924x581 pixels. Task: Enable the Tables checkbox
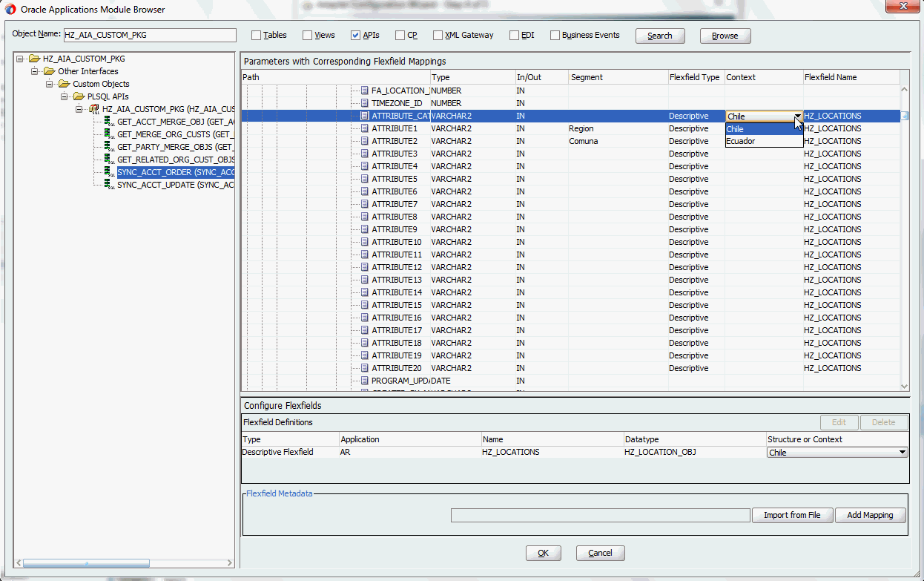[x=256, y=35]
